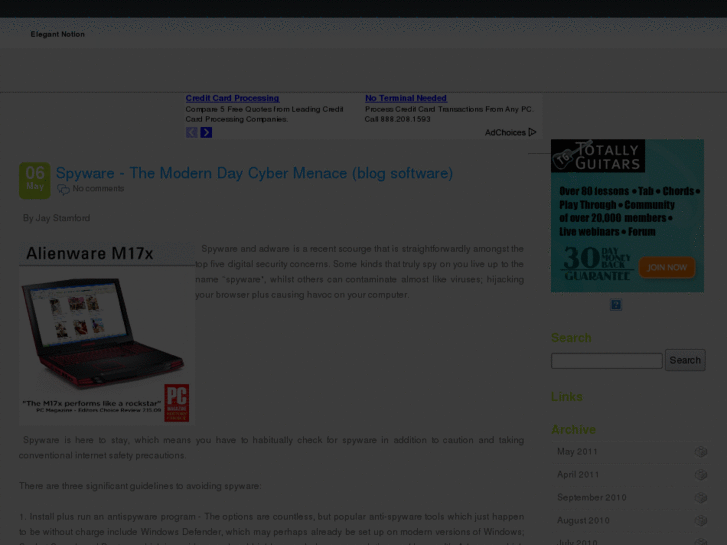Click the comments speech bubble icon
The width and height of the screenshot is (727, 545).
[x=64, y=189]
